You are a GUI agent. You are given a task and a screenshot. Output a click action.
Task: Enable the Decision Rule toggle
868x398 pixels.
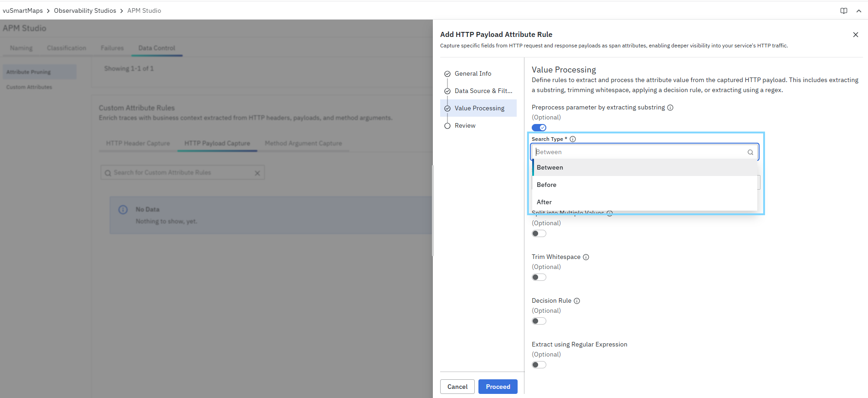point(539,321)
